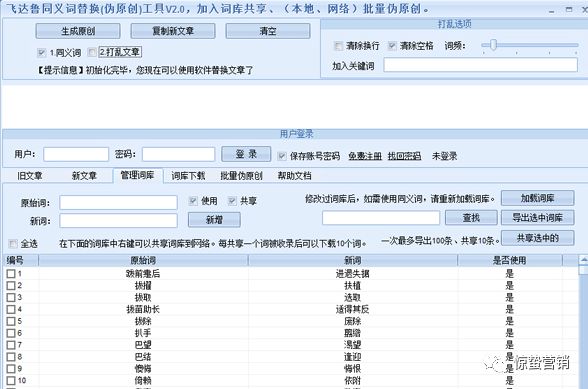
Task: Toggle the 1.同义词 checkbox
Action: pyautogui.click(x=41, y=53)
